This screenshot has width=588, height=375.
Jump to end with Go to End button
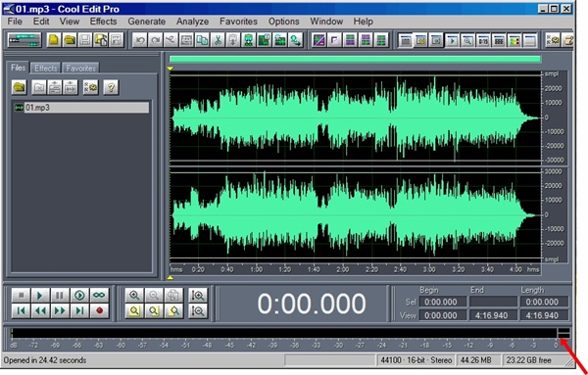79,311
